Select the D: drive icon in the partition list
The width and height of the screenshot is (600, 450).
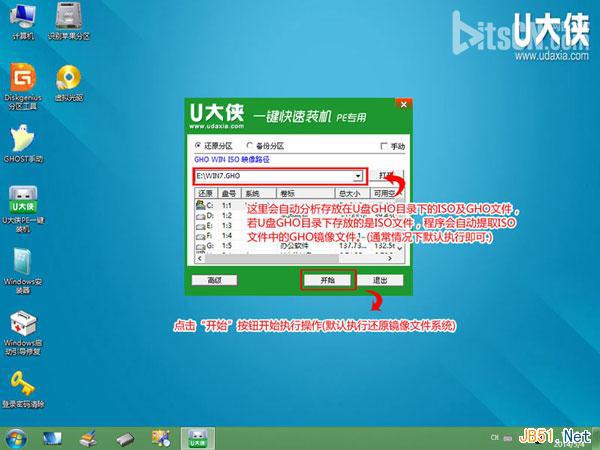[201, 216]
